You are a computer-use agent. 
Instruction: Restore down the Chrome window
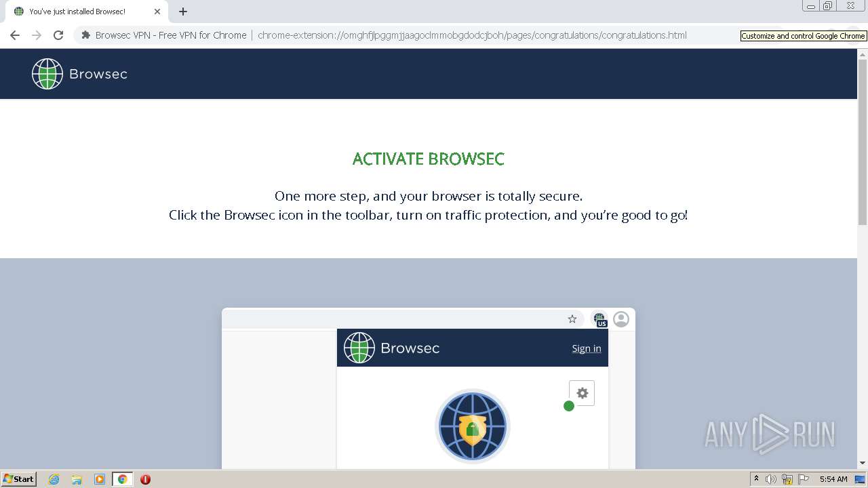pyautogui.click(x=828, y=6)
